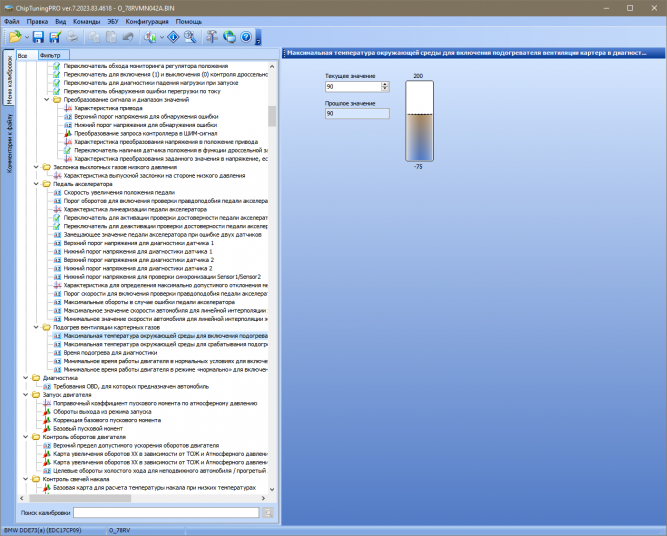Select 'Обороты выхода из режима запуска'
This screenshot has height=536, width=667.
pyautogui.click(x=102, y=412)
